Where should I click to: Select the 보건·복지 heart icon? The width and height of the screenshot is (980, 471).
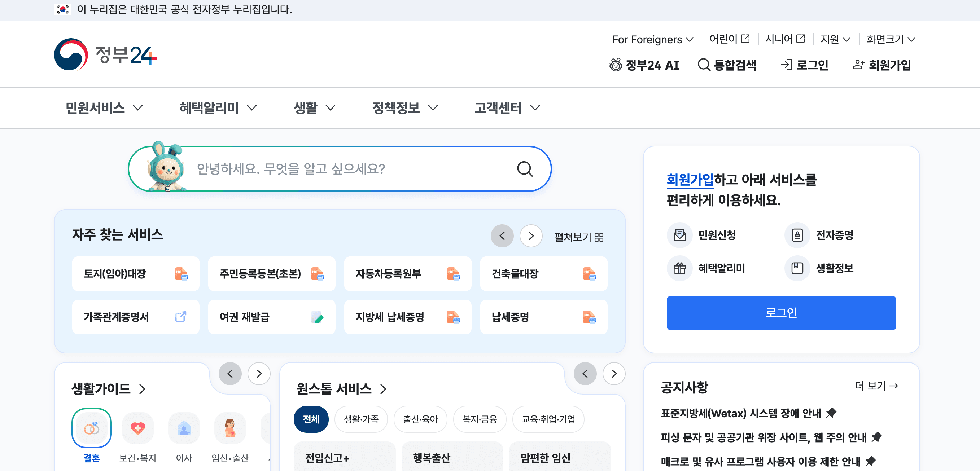(x=138, y=428)
